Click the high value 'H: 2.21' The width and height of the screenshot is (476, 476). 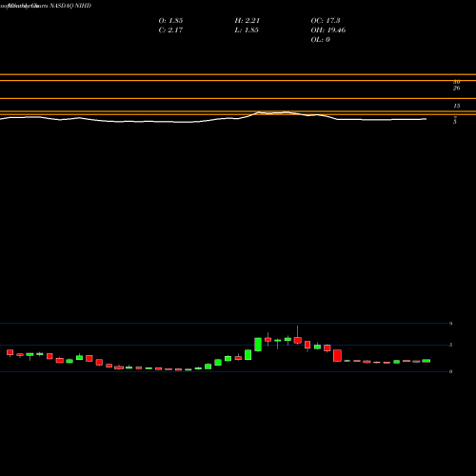pos(248,21)
